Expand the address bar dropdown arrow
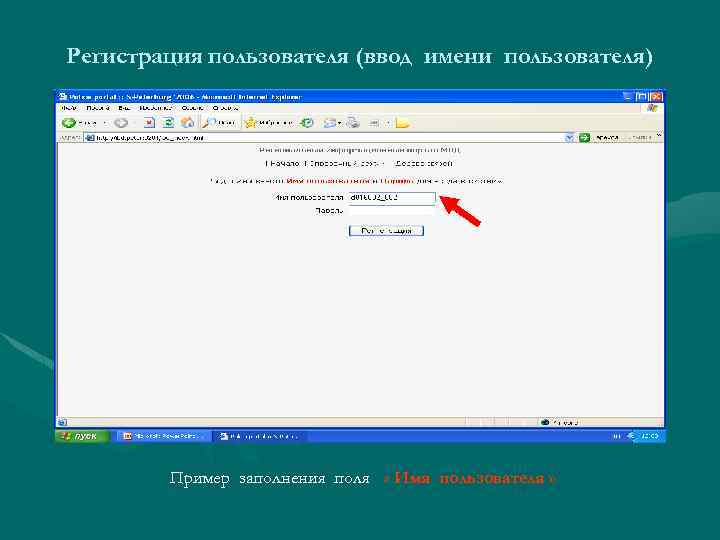720x540 pixels. tap(569, 137)
